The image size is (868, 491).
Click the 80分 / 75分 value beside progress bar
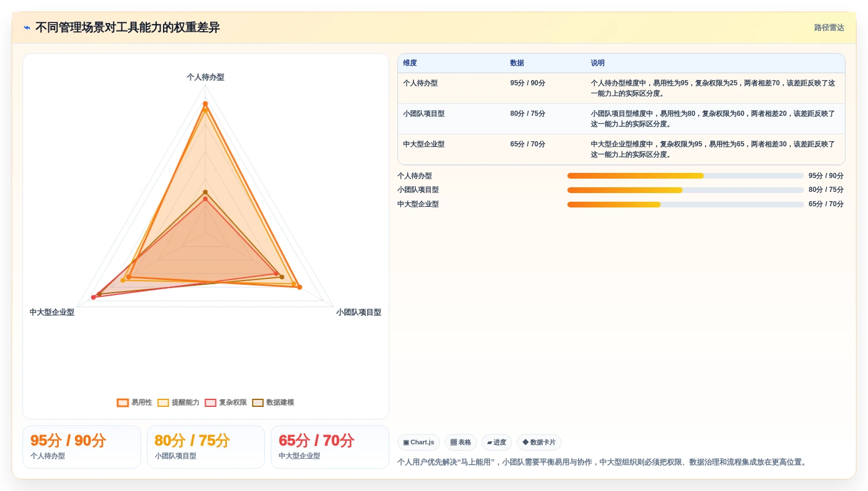(x=826, y=190)
